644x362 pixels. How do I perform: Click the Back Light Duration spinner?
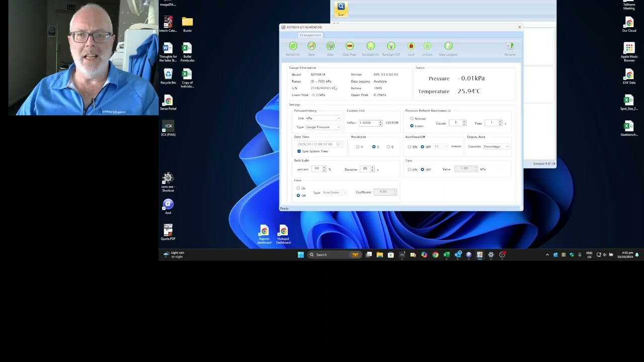click(372, 169)
